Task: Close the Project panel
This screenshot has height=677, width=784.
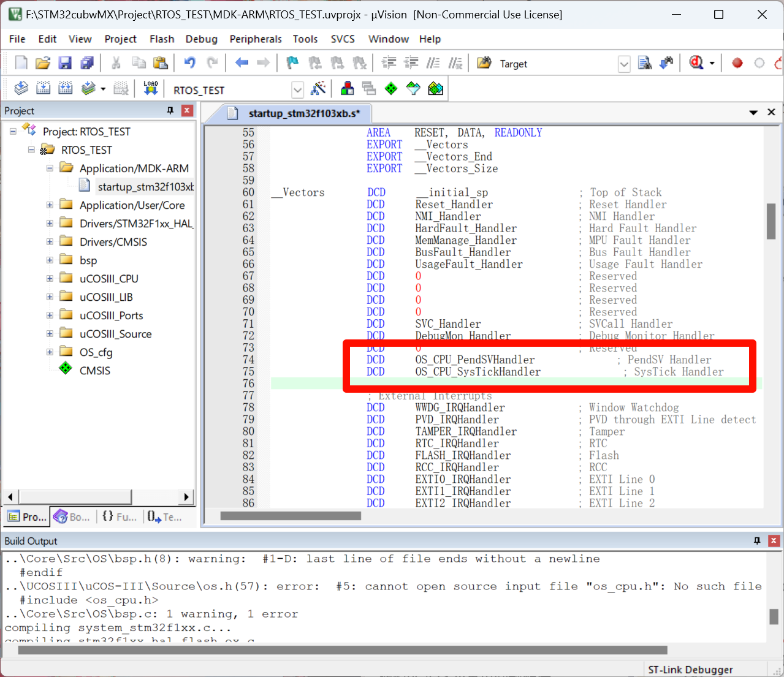Action: pos(188,110)
